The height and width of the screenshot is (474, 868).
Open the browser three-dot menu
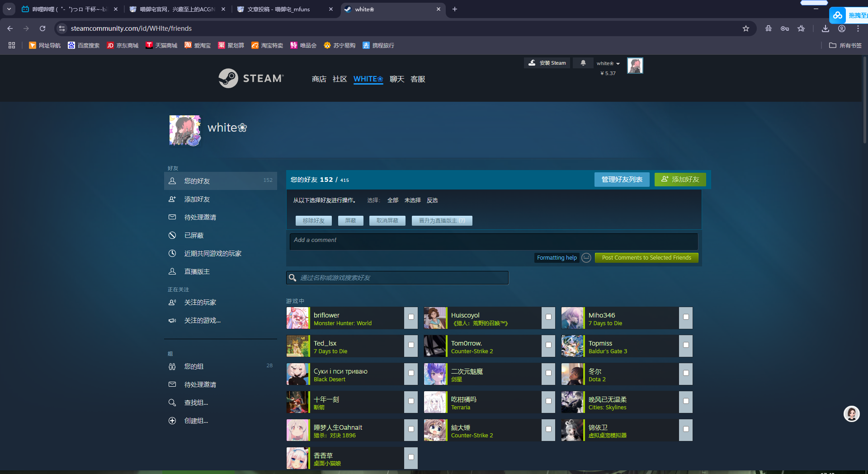coord(858,28)
